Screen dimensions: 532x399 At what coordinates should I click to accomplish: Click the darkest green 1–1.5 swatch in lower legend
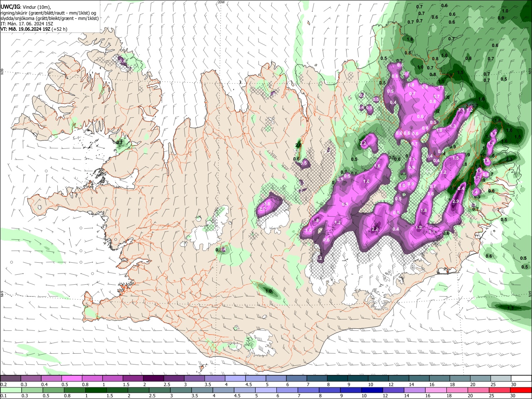[96, 390]
